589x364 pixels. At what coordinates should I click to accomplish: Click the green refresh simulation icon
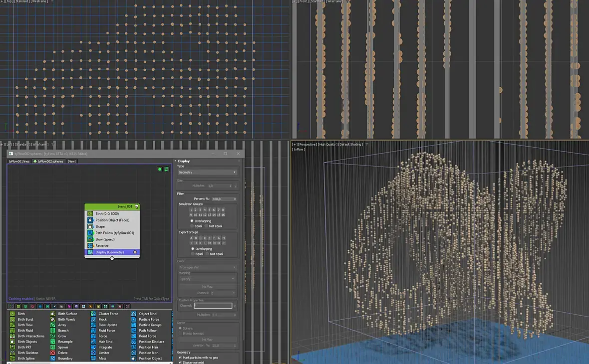[x=166, y=169]
